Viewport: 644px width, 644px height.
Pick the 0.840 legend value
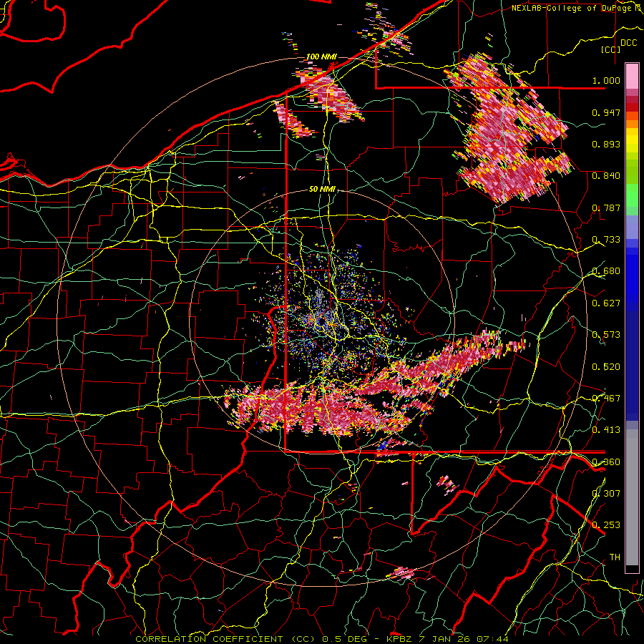pos(606,176)
